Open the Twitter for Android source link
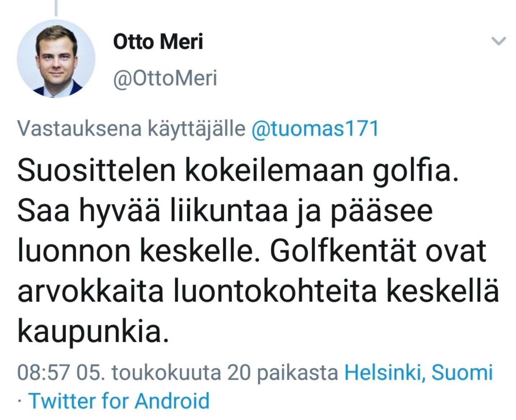516x420 pixels. (119, 401)
